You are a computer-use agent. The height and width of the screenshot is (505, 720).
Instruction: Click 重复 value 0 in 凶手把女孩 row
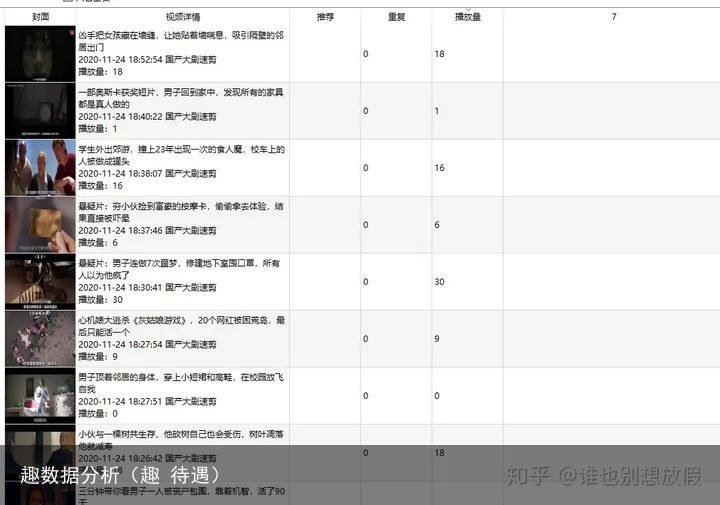[366, 54]
